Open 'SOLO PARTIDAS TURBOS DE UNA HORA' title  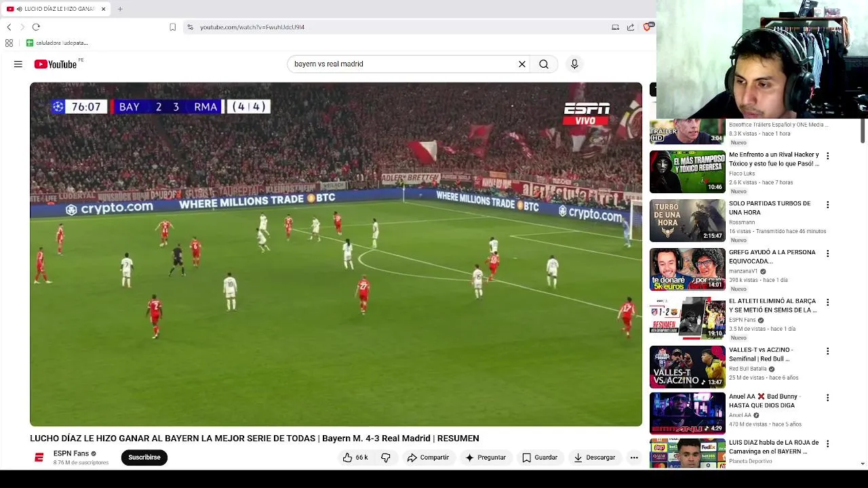(770, 208)
